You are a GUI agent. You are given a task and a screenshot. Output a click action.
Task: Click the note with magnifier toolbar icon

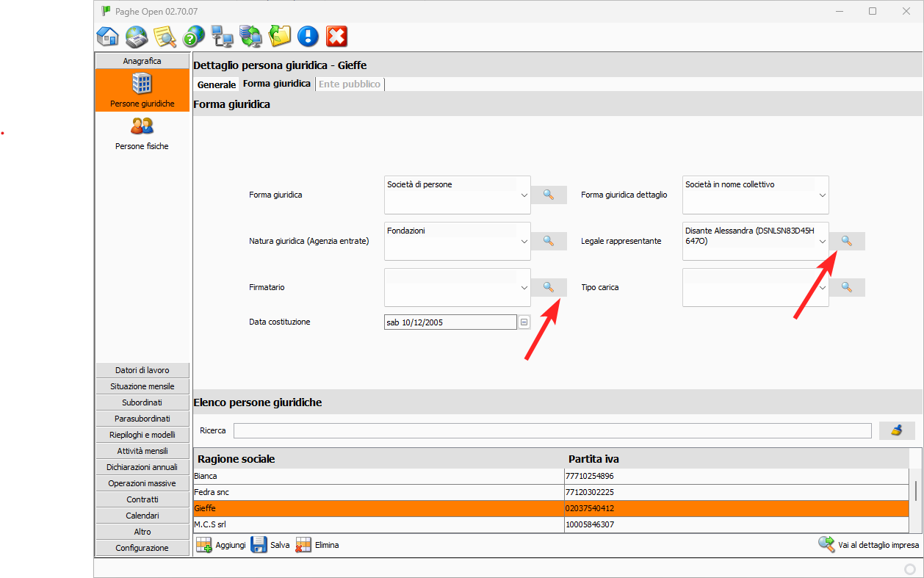[165, 36]
